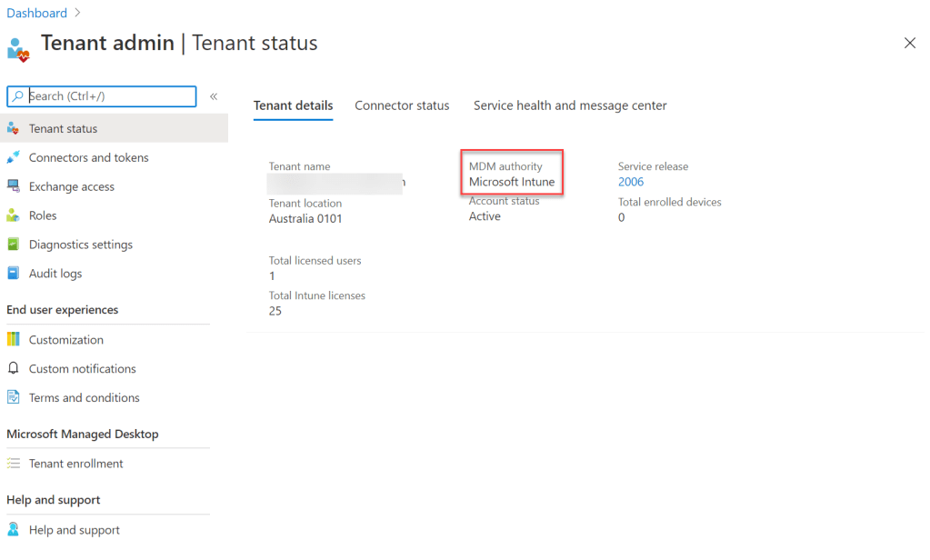Click the Tenant enrollment list icon

(13, 464)
